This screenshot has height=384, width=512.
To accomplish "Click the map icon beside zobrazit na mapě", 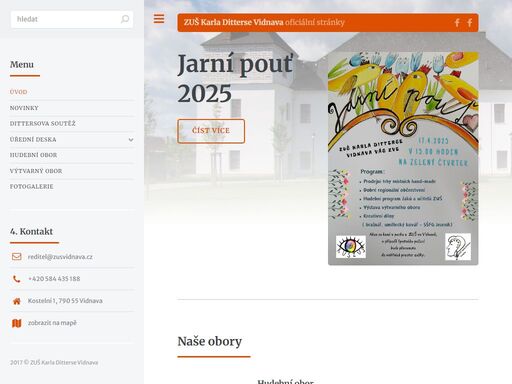I will [x=17, y=323].
